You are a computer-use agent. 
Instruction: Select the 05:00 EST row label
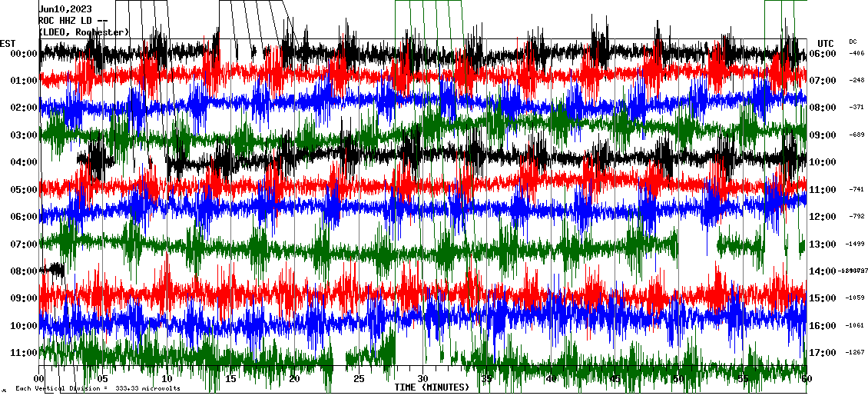coord(23,190)
